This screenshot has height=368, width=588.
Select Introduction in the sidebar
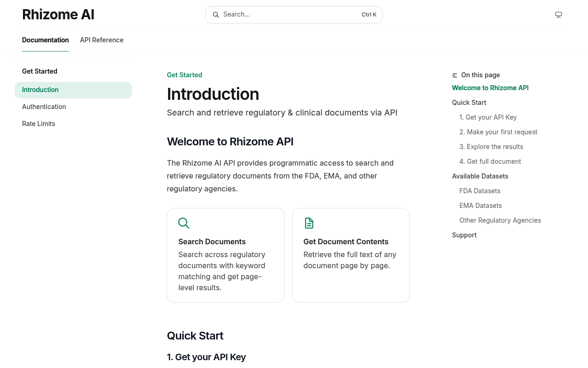[x=73, y=90]
